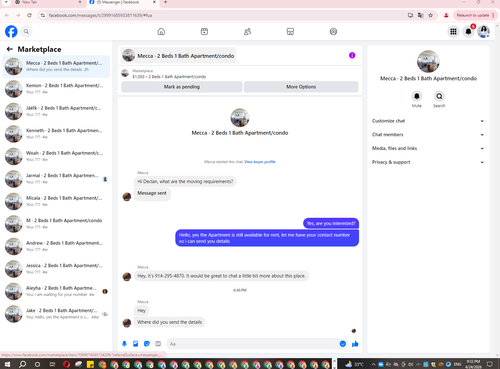
Task: Click the voice clip microphone icon
Action: (x=124, y=344)
